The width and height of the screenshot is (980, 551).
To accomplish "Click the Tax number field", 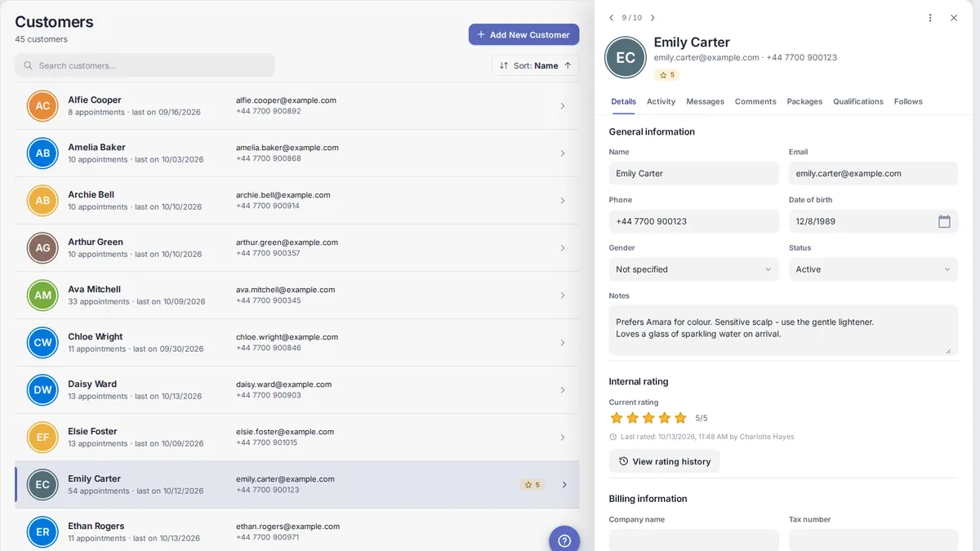I will tap(873, 540).
